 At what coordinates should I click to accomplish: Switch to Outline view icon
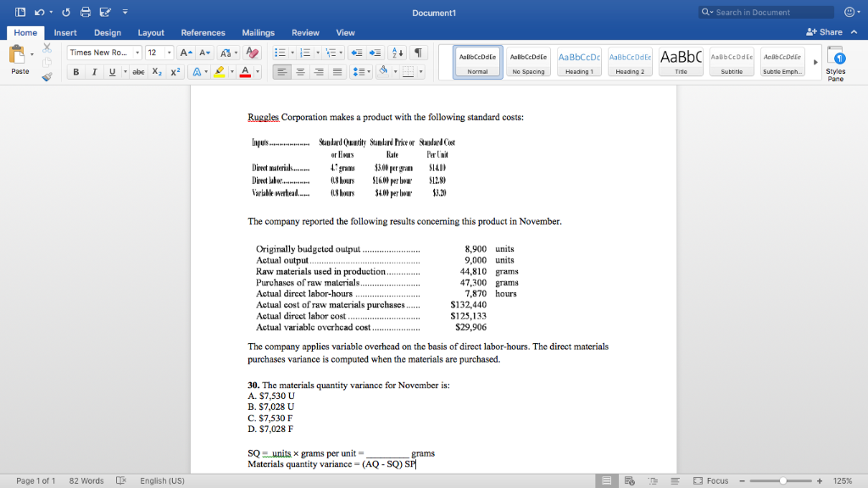coord(653,481)
